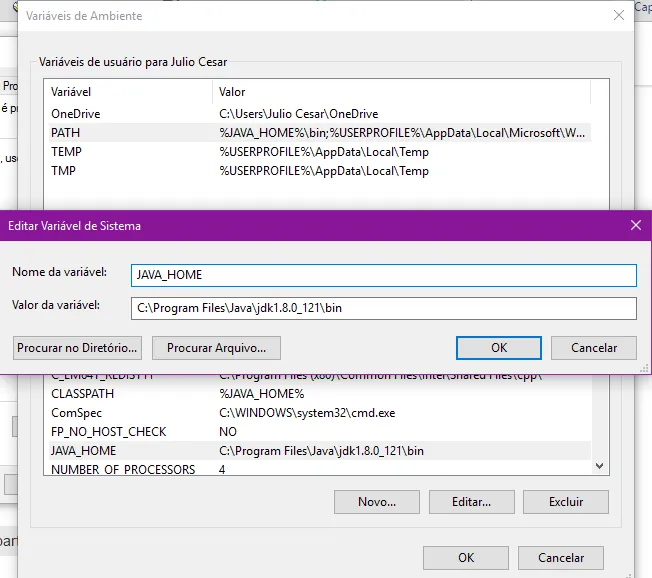652x578 pixels.
Task: Select the FP_NO_HOST_CHECK system variable
Action: (109, 432)
